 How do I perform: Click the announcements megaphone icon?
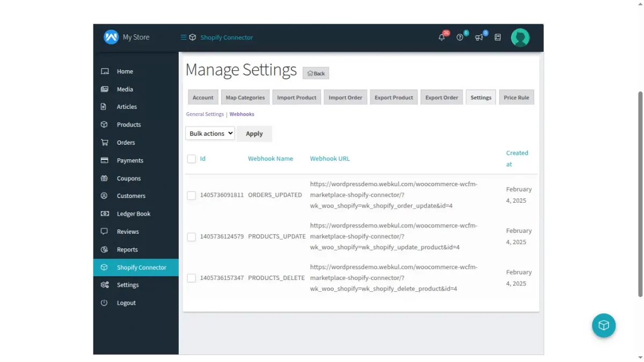point(478,36)
